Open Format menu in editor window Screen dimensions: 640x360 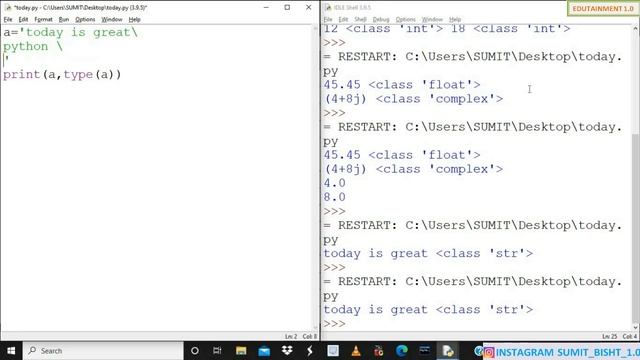[x=43, y=19]
